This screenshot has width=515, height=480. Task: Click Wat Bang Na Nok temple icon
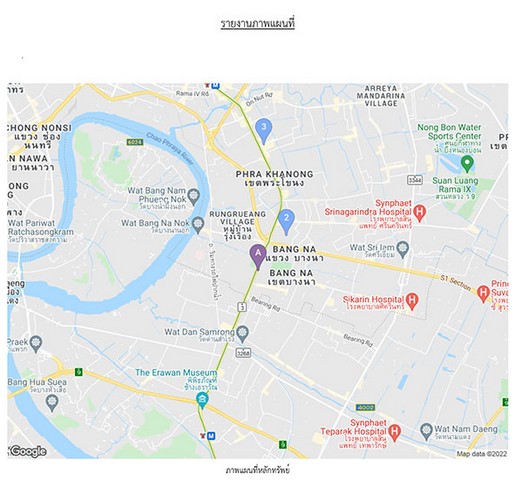198,225
